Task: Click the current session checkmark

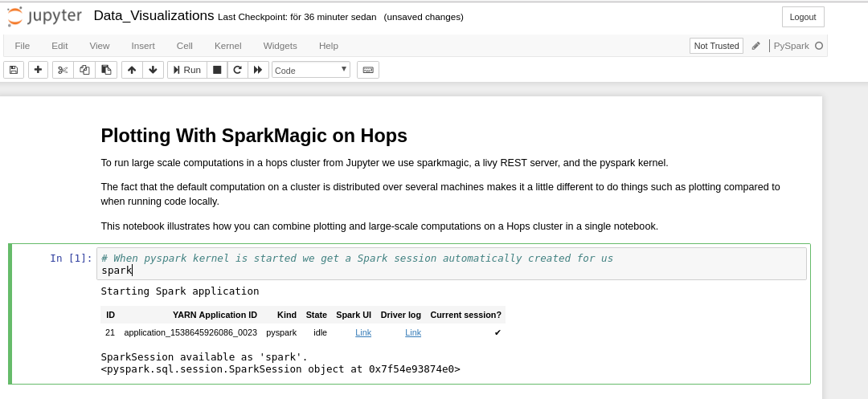Action: click(x=497, y=332)
